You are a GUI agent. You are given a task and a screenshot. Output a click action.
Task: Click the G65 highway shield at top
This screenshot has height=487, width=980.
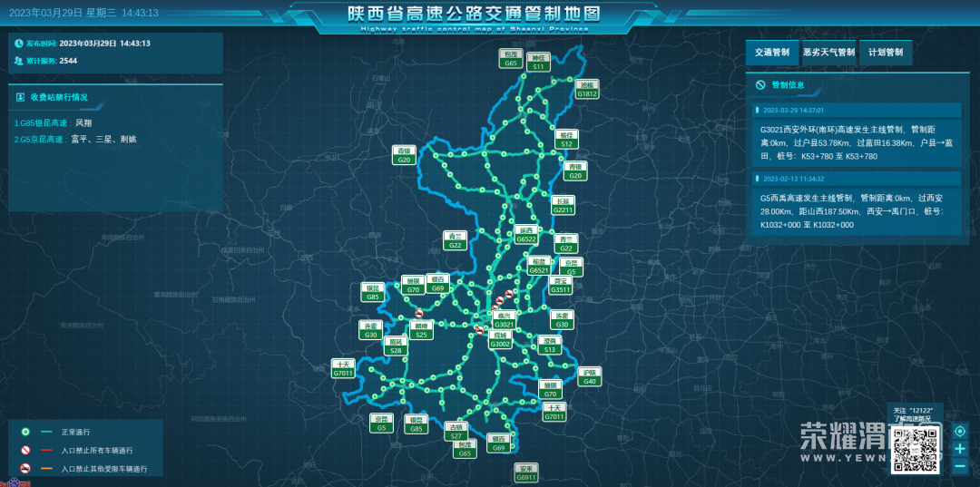click(511, 59)
